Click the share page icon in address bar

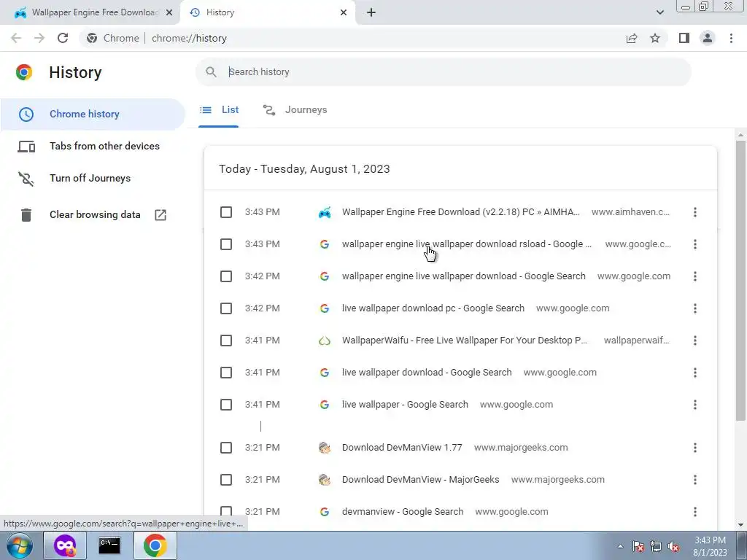coord(632,38)
